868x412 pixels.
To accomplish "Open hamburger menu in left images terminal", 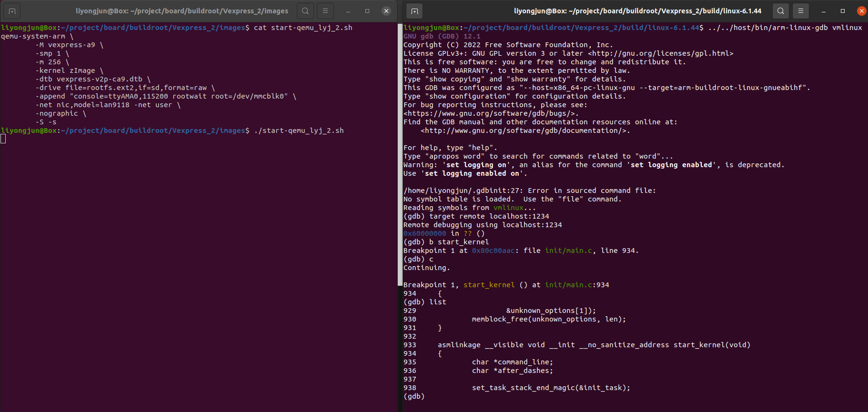I will click(325, 11).
